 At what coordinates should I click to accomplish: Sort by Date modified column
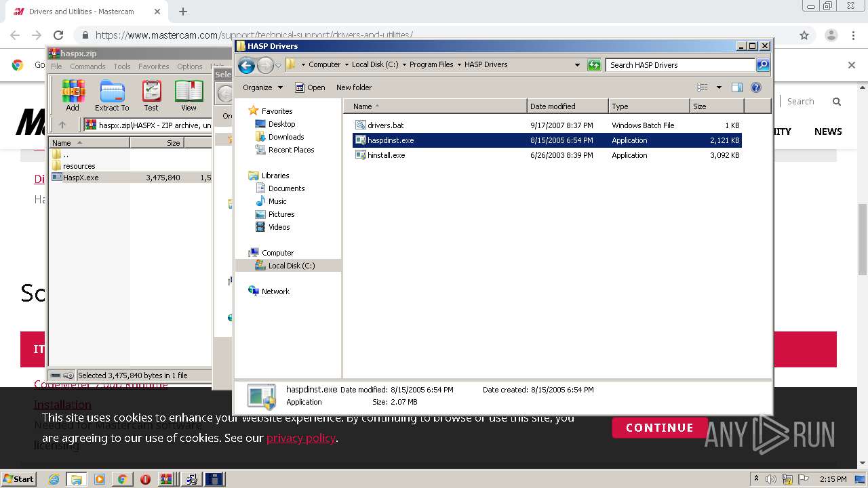[568, 106]
